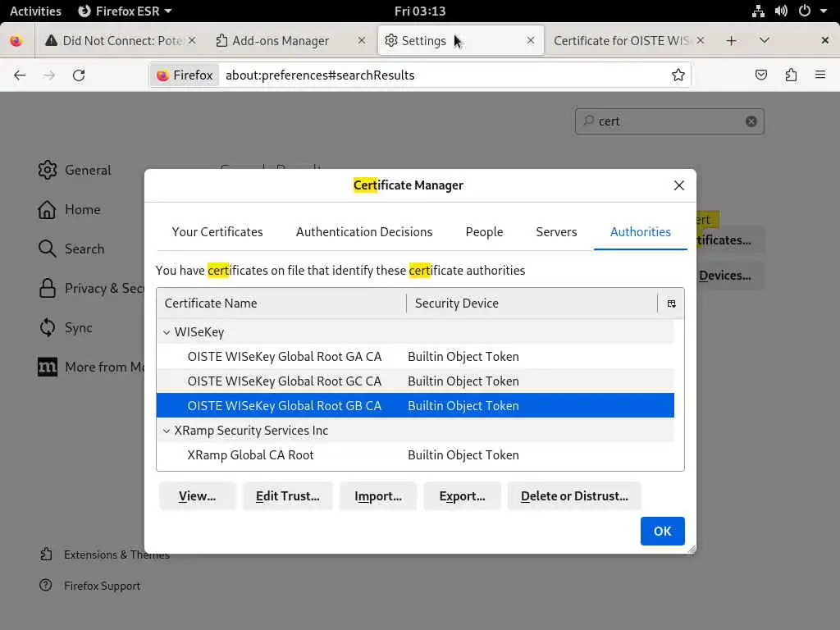
Task: Click the Import... button
Action: pos(378,496)
